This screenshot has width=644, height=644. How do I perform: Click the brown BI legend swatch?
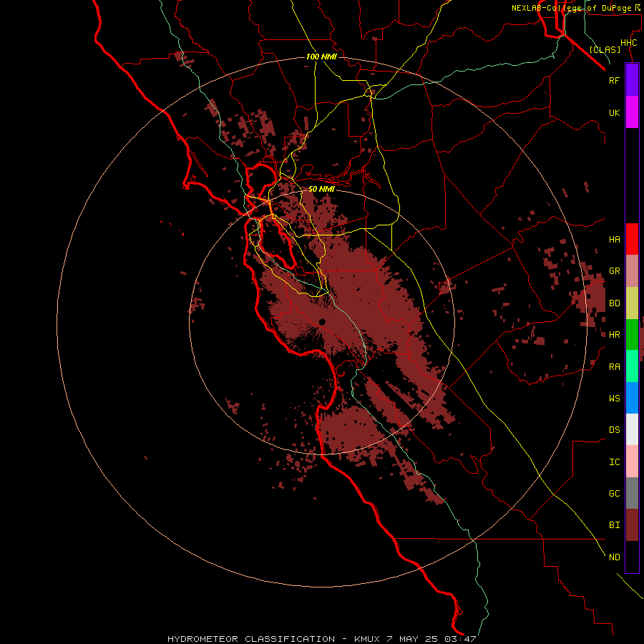[x=632, y=525]
